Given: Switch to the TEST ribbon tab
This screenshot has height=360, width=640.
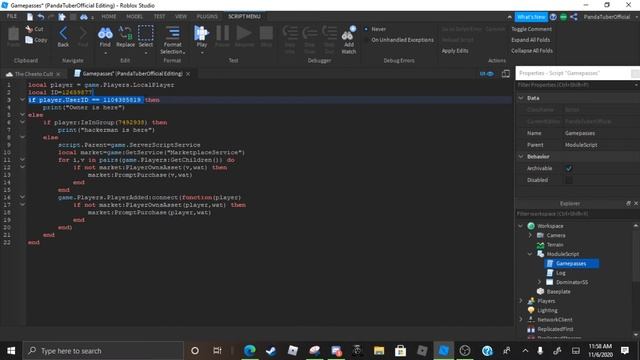Looking at the screenshot, I should (x=159, y=16).
